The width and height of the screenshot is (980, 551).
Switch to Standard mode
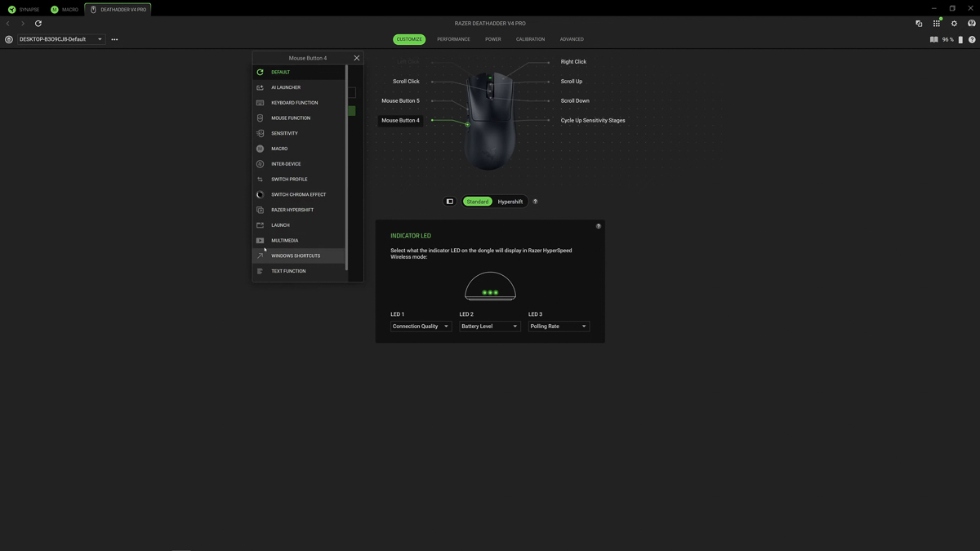tap(478, 202)
